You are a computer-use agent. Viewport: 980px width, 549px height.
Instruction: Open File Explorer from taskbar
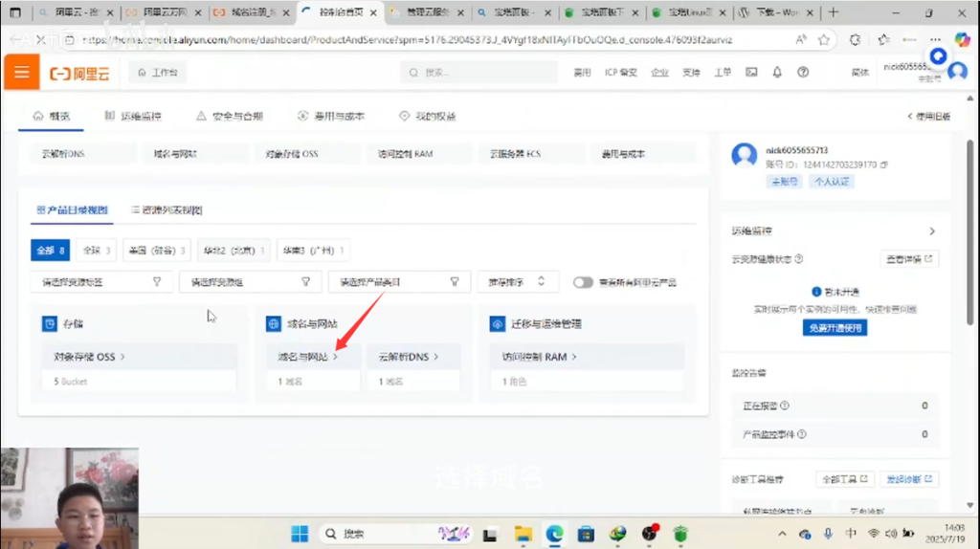pos(523,534)
